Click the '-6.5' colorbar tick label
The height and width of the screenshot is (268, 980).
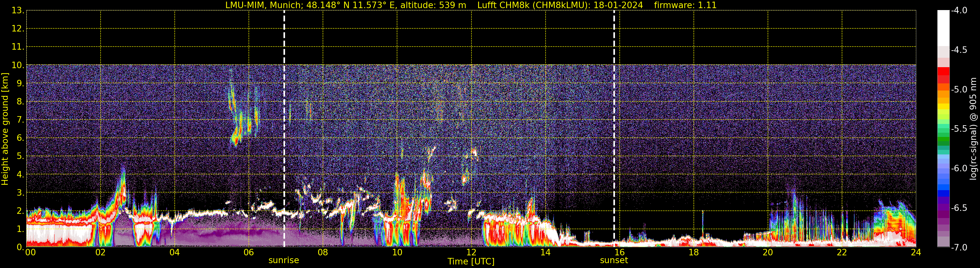[x=959, y=208]
